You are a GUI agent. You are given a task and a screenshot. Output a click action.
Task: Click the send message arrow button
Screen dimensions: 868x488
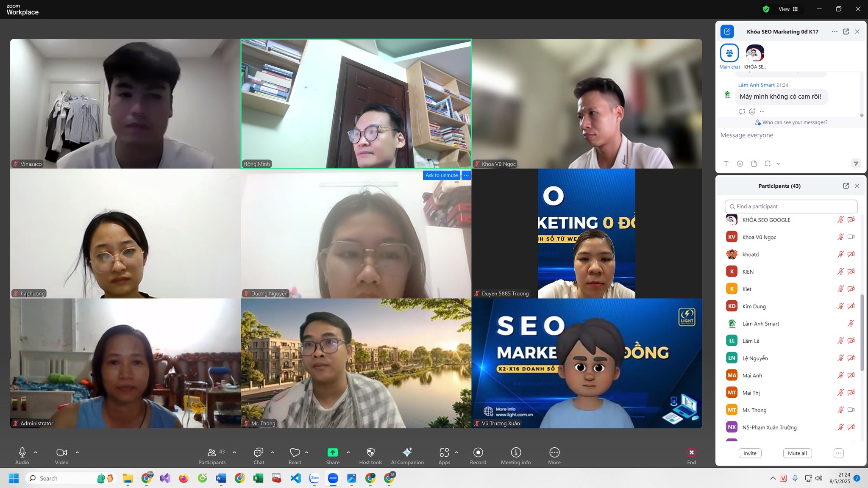pyautogui.click(x=856, y=164)
